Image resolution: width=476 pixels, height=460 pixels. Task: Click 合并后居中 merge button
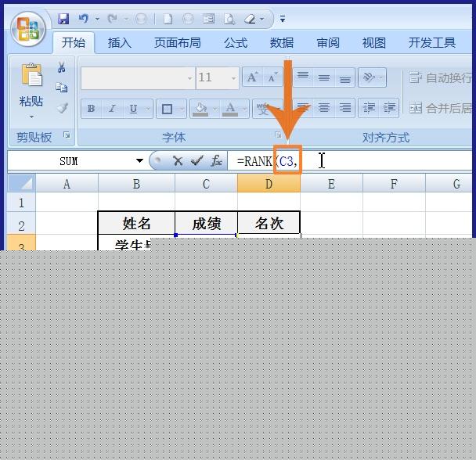point(440,108)
